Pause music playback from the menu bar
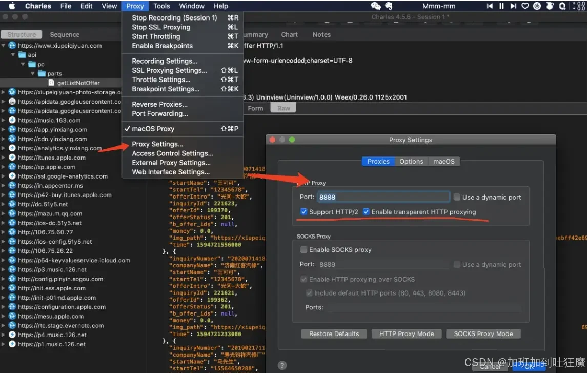 tap(501, 6)
